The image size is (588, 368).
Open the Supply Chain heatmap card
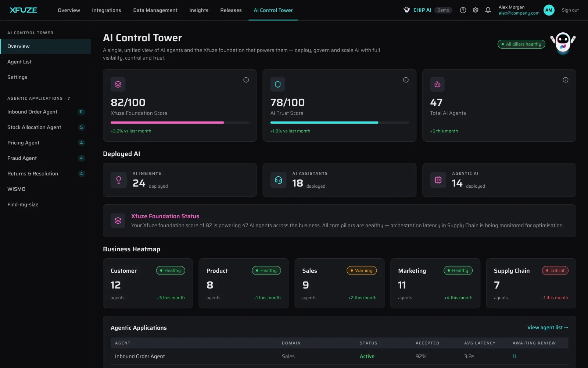click(531, 283)
